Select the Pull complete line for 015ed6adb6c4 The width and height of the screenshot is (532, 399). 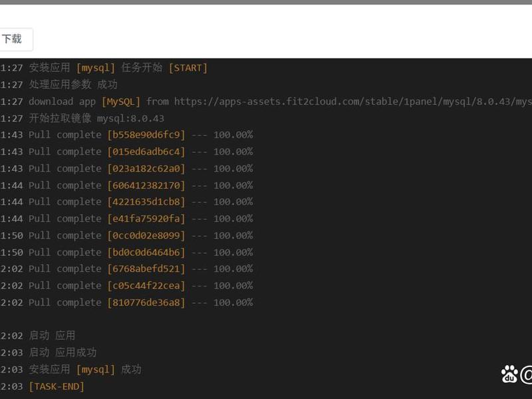tap(126, 152)
